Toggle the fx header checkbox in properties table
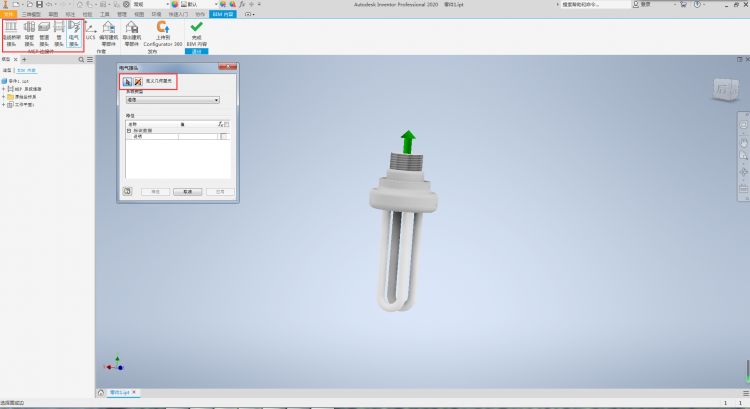The height and width of the screenshot is (409, 750). click(x=227, y=124)
